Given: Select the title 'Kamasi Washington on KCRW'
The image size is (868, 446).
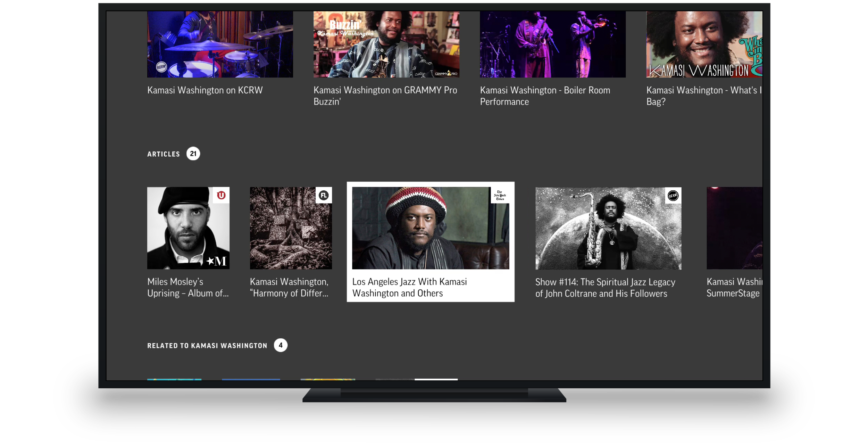Looking at the screenshot, I should (205, 90).
